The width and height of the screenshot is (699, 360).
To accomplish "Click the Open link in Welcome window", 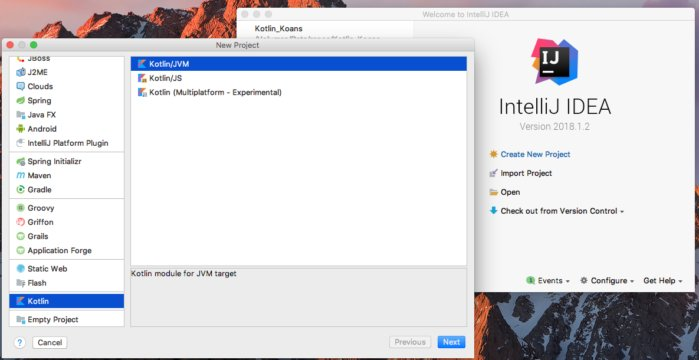I will (x=510, y=192).
